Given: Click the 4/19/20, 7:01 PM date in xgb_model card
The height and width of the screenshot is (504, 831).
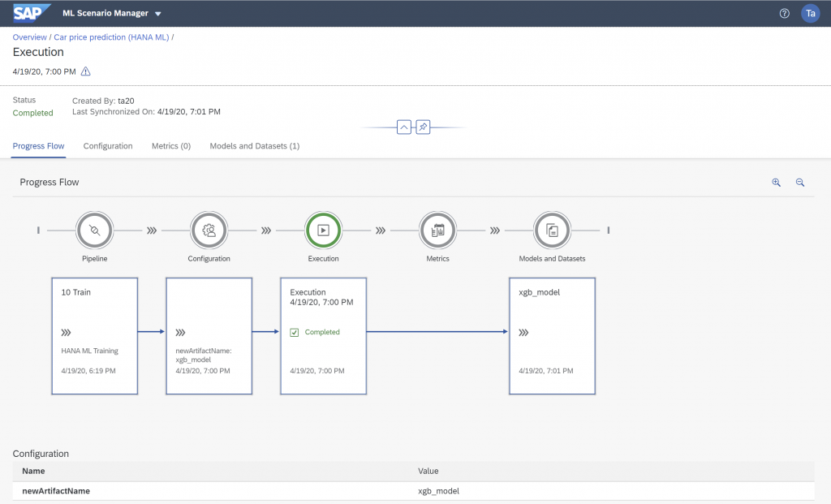Looking at the screenshot, I should [x=546, y=371].
